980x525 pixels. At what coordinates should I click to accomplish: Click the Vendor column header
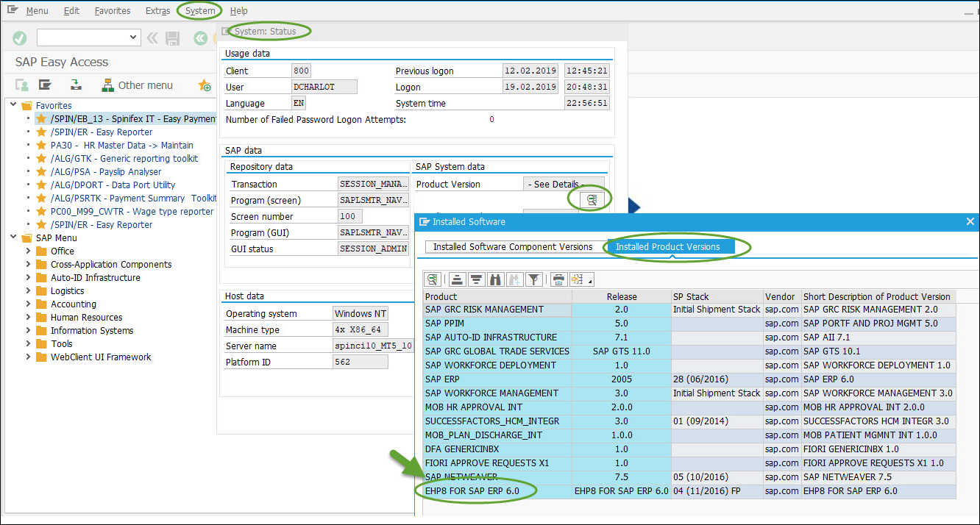coord(782,296)
